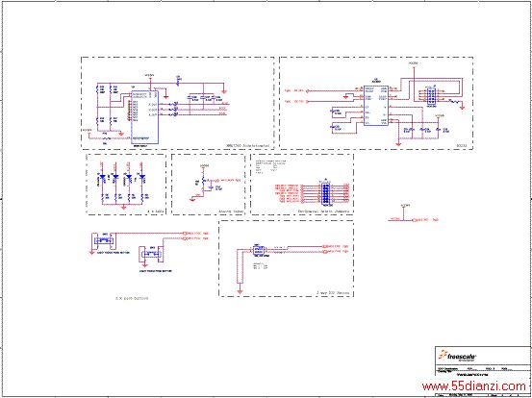The width and height of the screenshot is (532, 398).
Task: Click the Peripheral Select Jumpers block label
Action: pyautogui.click(x=323, y=211)
